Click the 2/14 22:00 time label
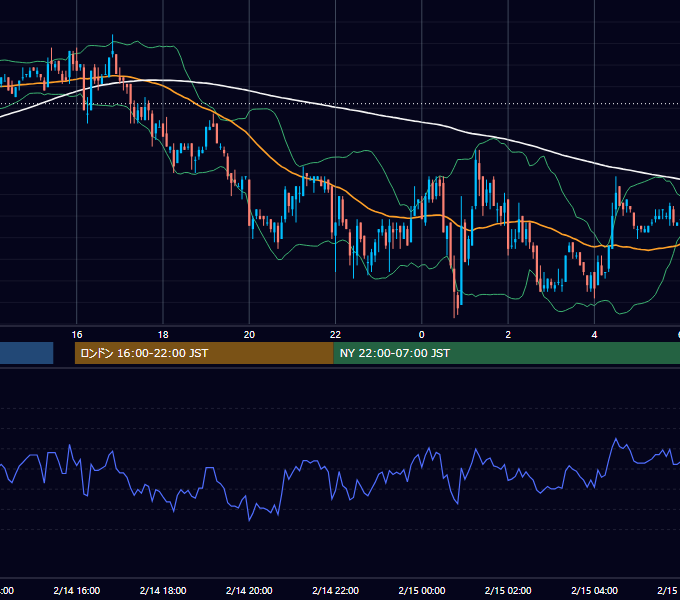Screen dimensions: 680x600 click(x=336, y=590)
